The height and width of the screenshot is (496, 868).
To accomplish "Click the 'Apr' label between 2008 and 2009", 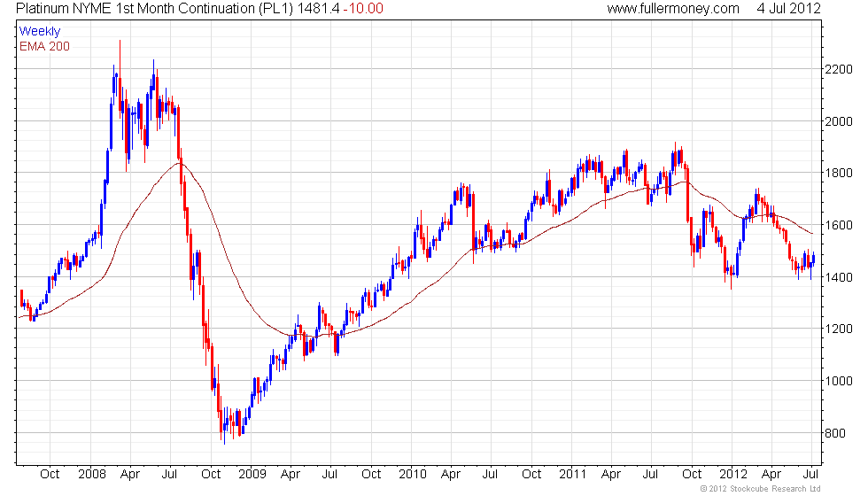I will pos(130,475).
